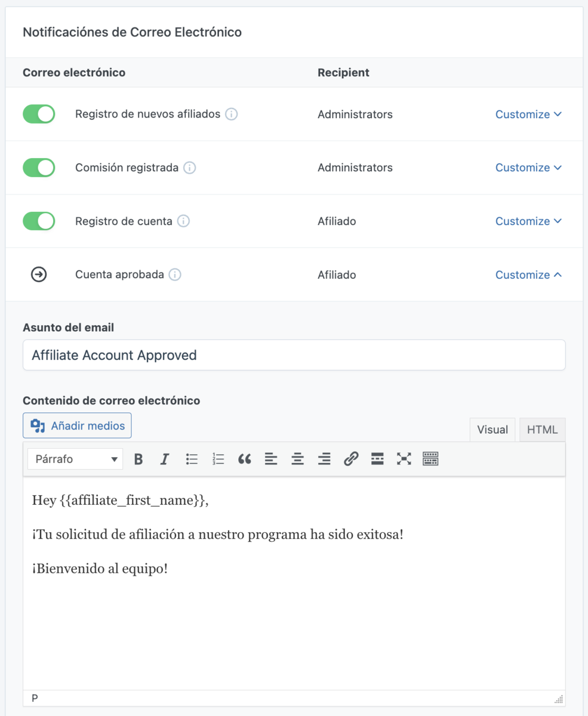Click the insert link icon
Screen dimensions: 588x716
point(351,459)
